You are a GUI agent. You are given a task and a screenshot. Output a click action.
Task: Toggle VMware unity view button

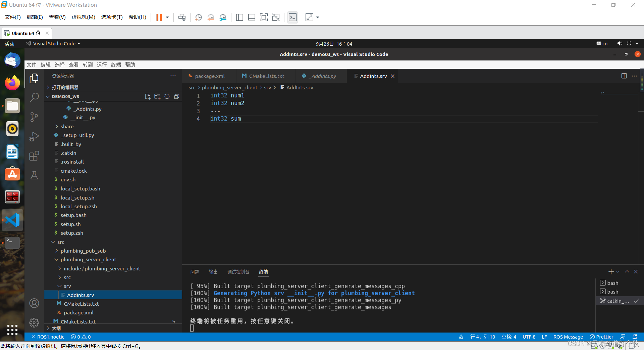pyautogui.click(x=276, y=17)
